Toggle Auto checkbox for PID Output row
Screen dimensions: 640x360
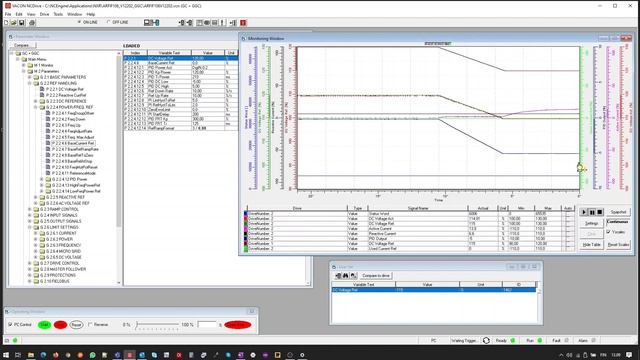(568, 238)
